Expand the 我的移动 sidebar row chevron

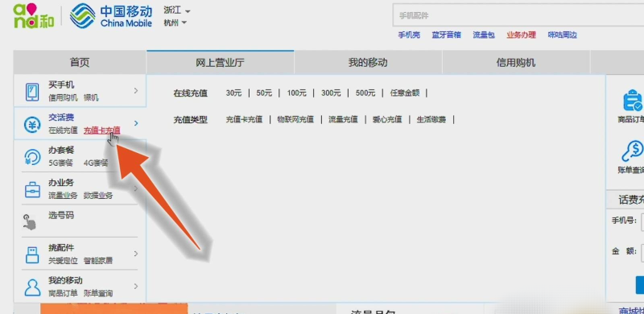pos(136,286)
